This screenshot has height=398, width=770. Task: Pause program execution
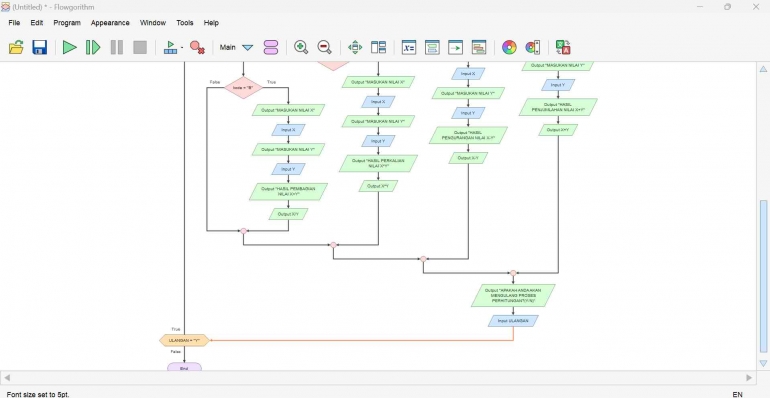pos(117,47)
